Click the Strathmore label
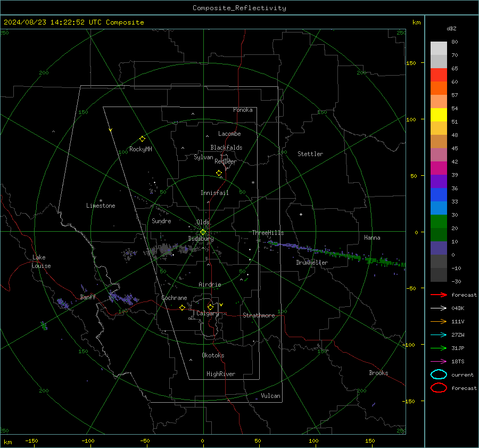This screenshot has width=479, height=448. tap(259, 315)
